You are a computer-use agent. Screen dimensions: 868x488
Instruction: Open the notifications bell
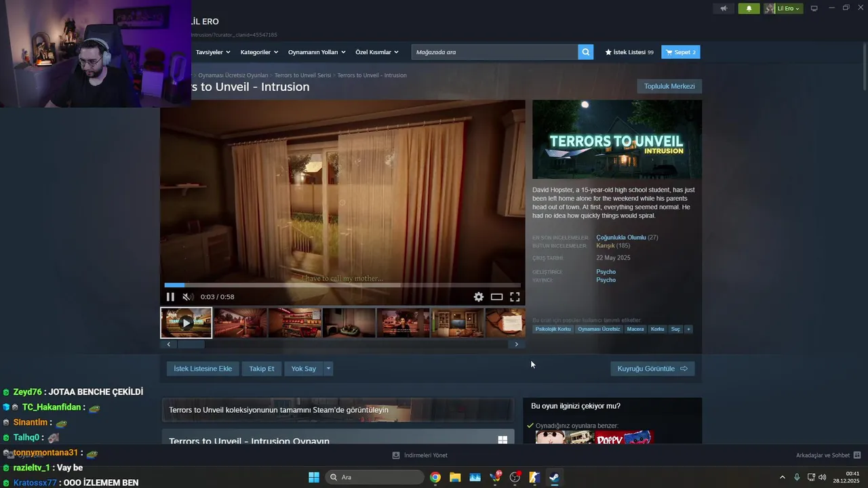(x=749, y=8)
